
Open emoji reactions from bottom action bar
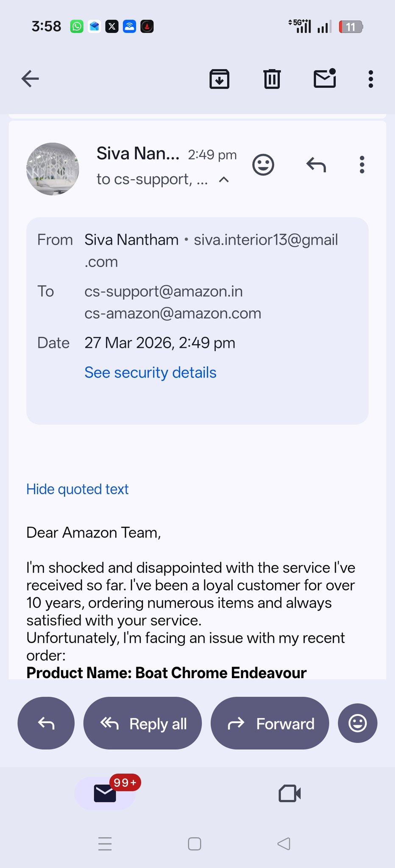click(357, 723)
